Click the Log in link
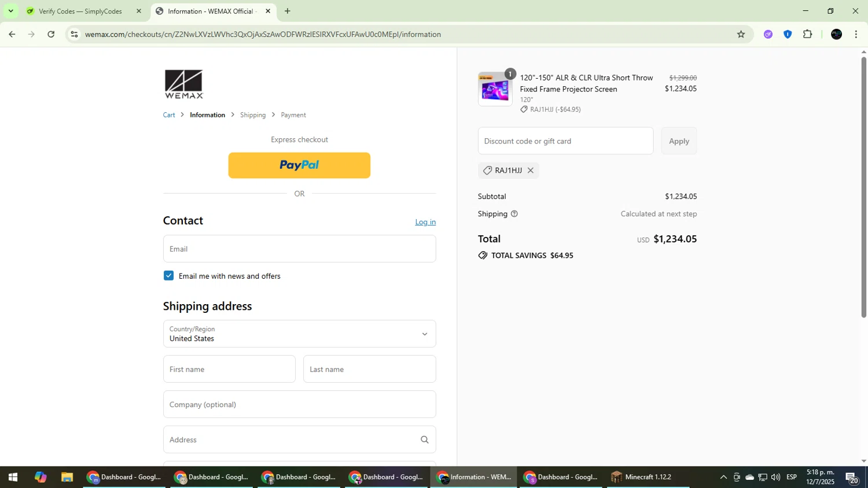This screenshot has width=868, height=488. (425, 222)
